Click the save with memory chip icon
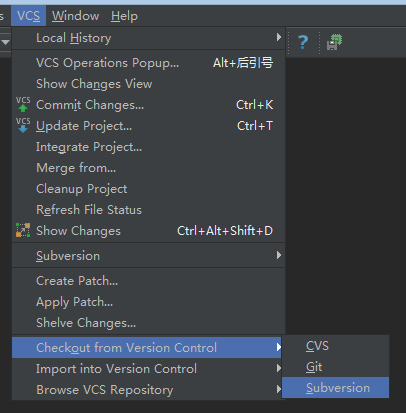 334,42
